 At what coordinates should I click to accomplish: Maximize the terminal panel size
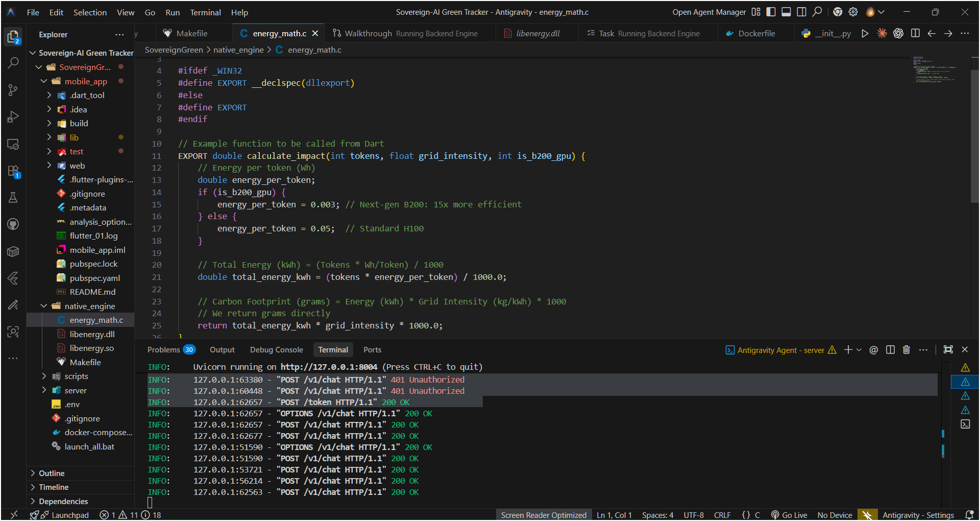point(948,350)
